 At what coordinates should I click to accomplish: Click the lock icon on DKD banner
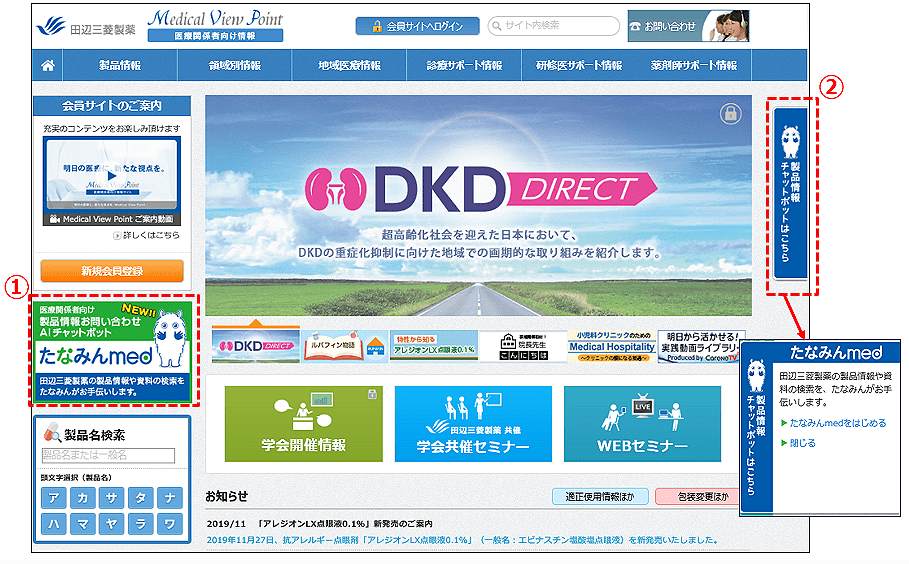[x=730, y=115]
